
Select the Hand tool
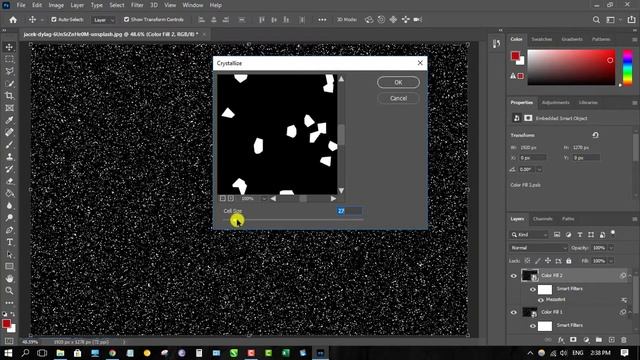tap(9, 279)
